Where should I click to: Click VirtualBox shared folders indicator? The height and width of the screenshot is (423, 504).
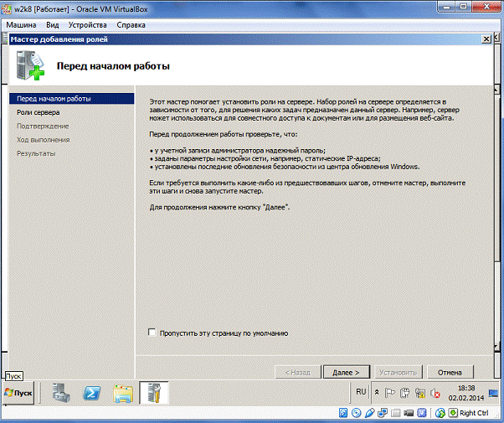tap(396, 413)
